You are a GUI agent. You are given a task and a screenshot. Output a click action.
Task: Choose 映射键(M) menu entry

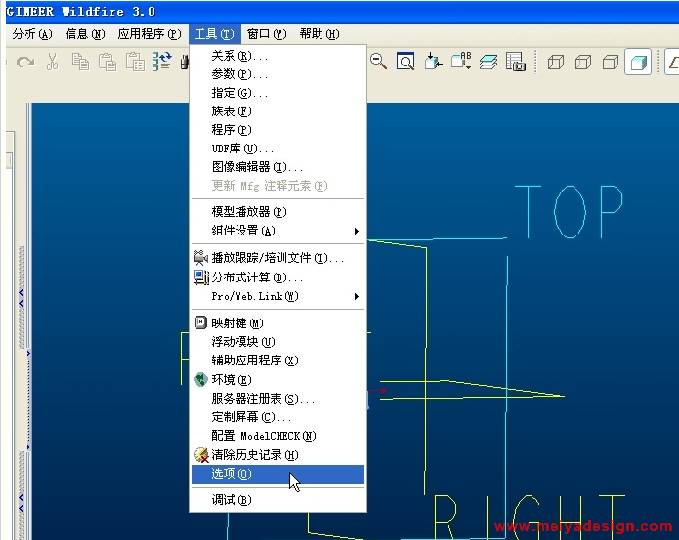[x=278, y=323]
